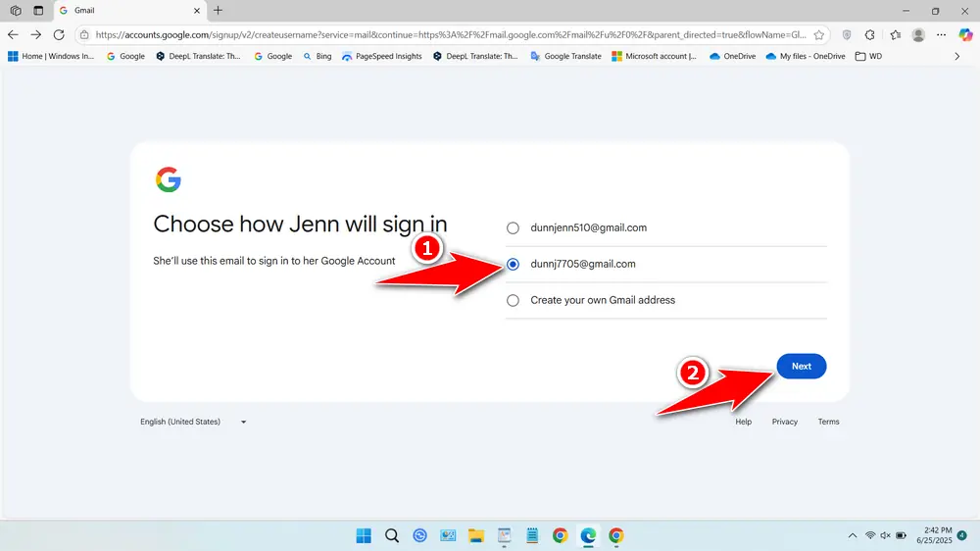This screenshot has width=980, height=551.
Task: Open the Help link
Action: (x=743, y=422)
